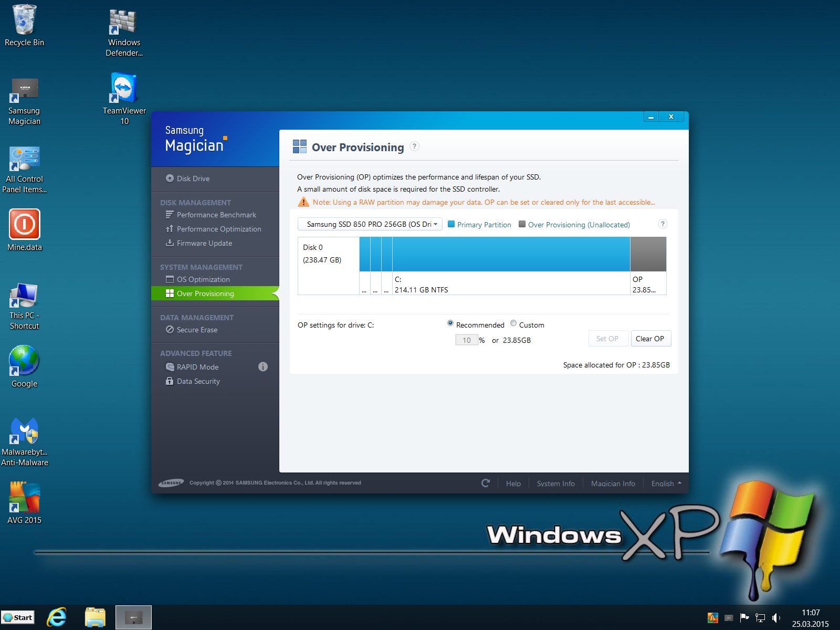Screen dimensions: 840x630
Task: Click the Set OP button
Action: pyautogui.click(x=607, y=339)
